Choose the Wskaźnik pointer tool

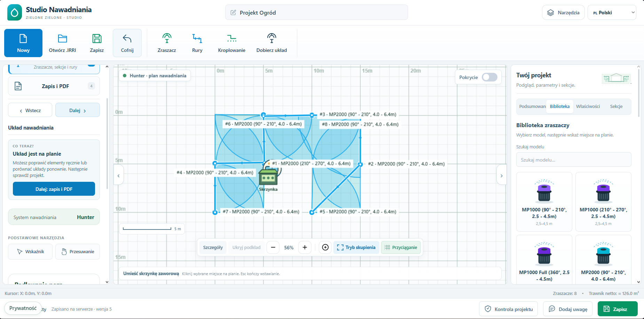[30, 251]
